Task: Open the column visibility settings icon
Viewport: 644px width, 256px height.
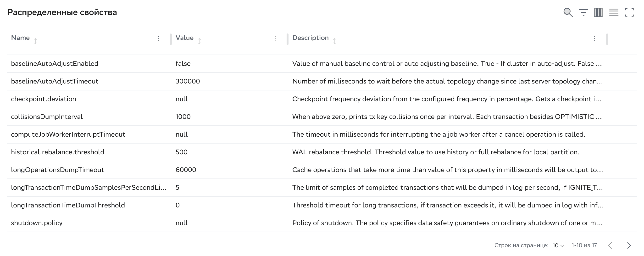Action: pos(598,12)
